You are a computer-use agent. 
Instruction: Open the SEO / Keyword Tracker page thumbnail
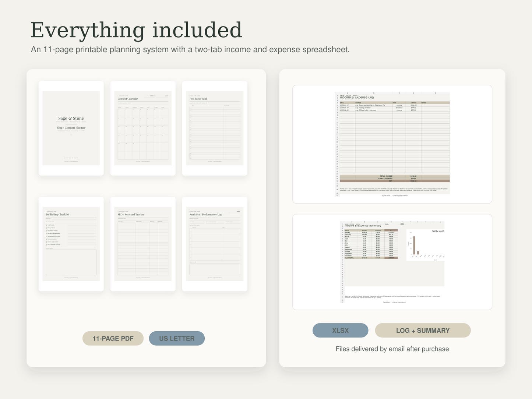[143, 244]
